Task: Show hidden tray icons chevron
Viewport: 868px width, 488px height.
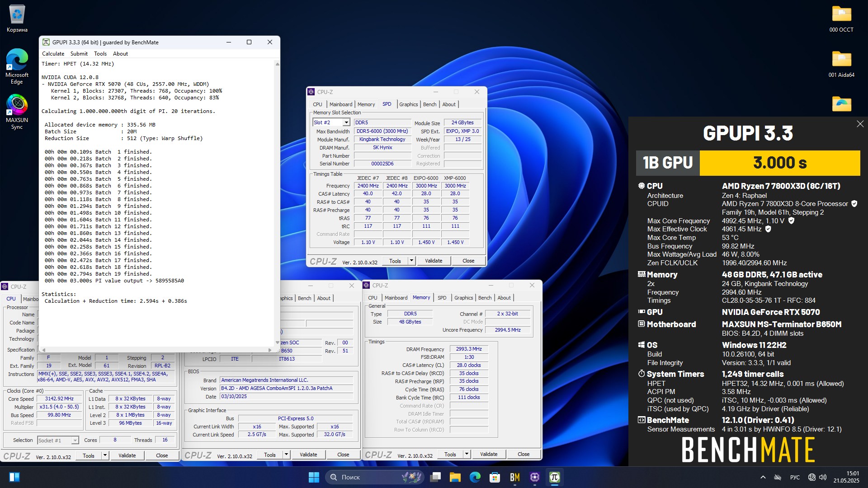Action: [x=763, y=477]
